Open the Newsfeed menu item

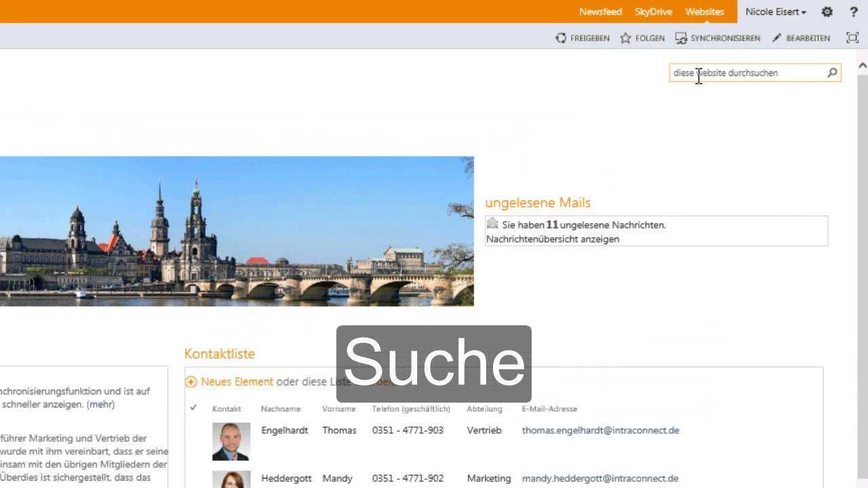coord(600,12)
